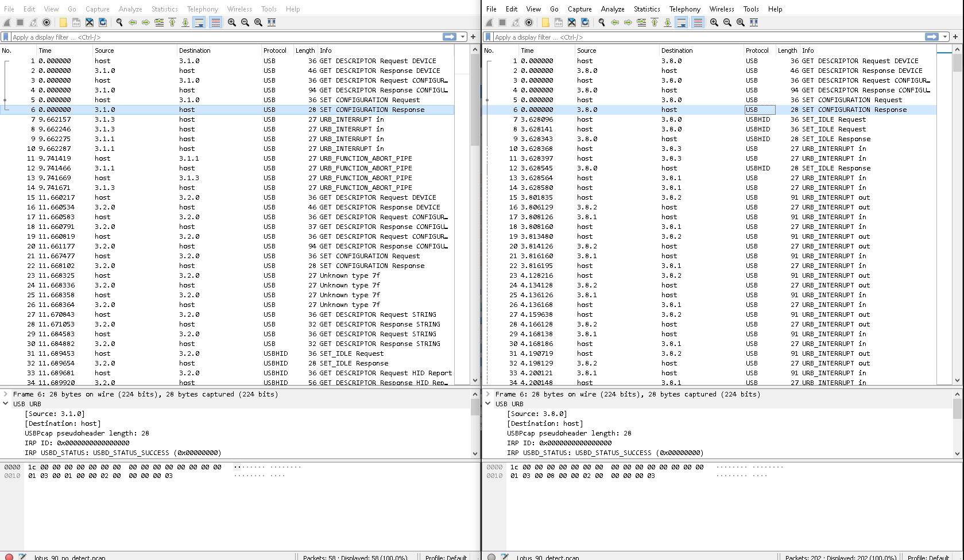964x560 pixels.
Task: Select packet 7 SET_IDLE Request, right window
Action: pos(709,119)
